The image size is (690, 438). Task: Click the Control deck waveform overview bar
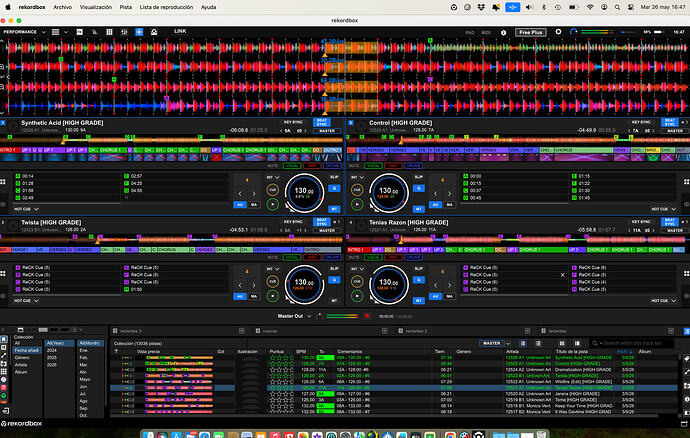[x=518, y=140]
